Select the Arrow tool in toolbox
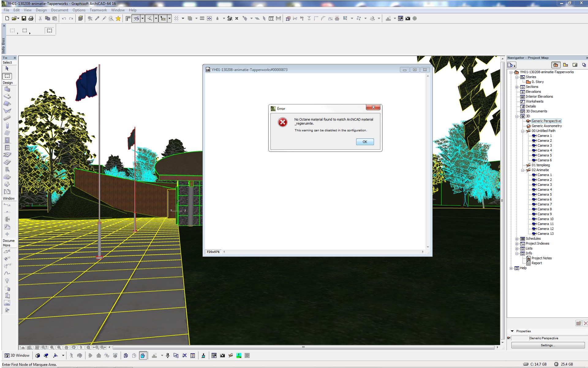Screen dimensions: 588x368 (7, 69)
